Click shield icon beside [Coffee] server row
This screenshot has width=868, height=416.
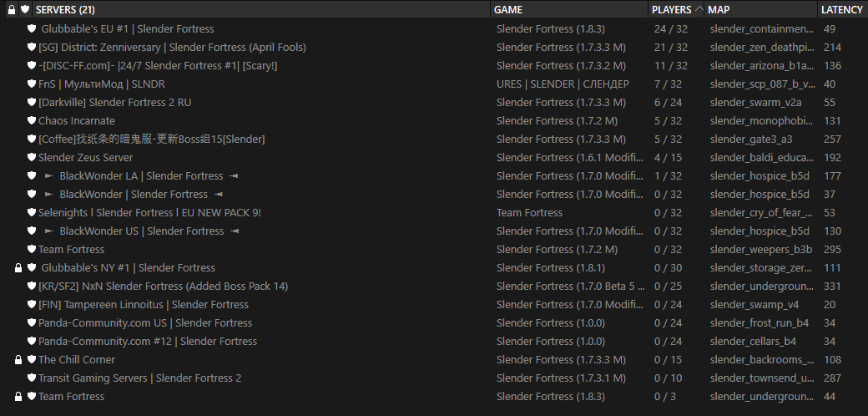tap(32, 139)
